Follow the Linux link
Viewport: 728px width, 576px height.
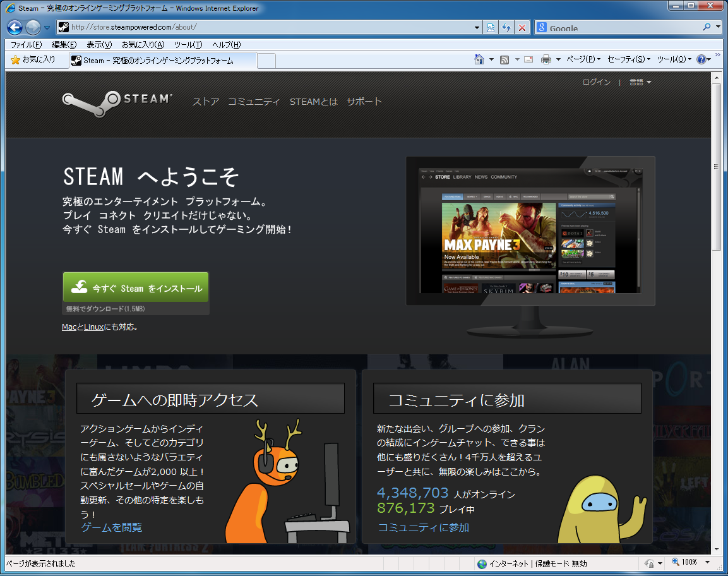coord(94,327)
